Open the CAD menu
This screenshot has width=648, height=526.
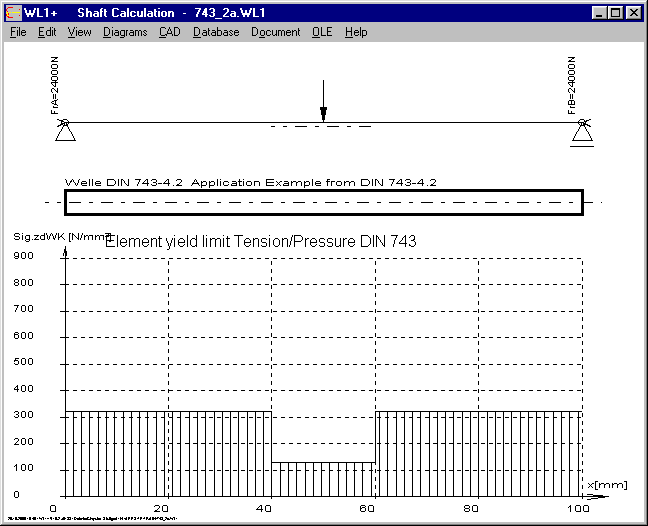click(x=169, y=32)
